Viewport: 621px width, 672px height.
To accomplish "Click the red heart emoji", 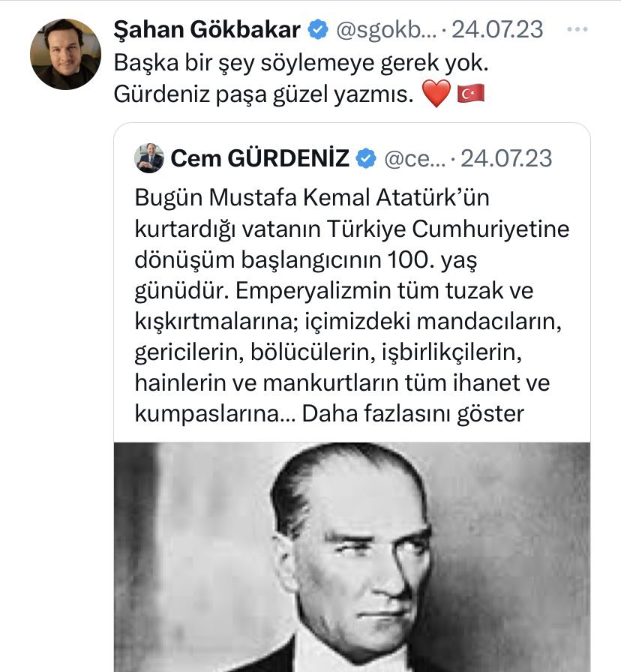I will 436,94.
